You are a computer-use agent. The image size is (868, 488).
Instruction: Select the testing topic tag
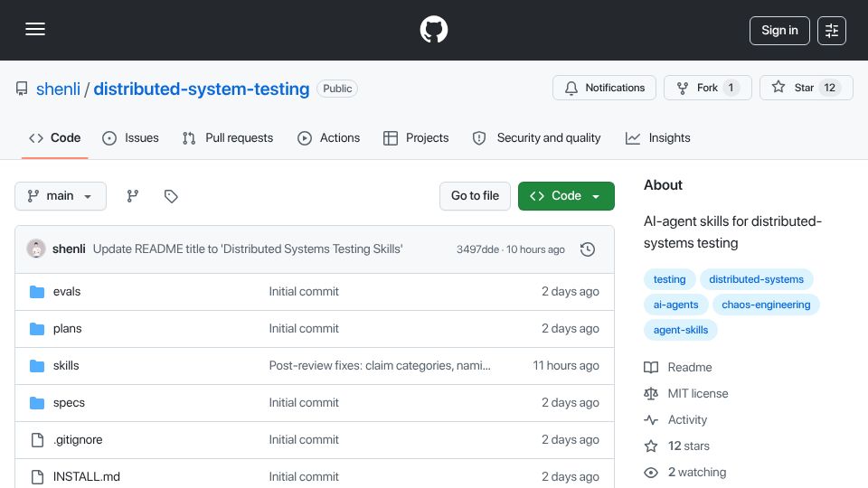tap(669, 279)
